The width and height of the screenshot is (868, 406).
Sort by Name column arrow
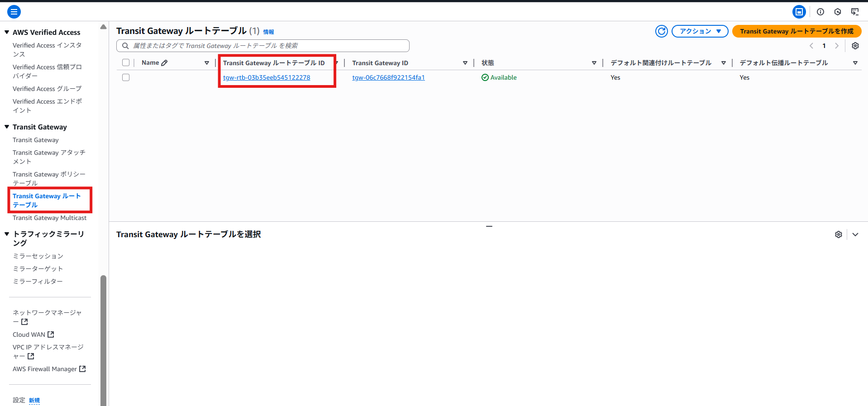click(x=207, y=63)
